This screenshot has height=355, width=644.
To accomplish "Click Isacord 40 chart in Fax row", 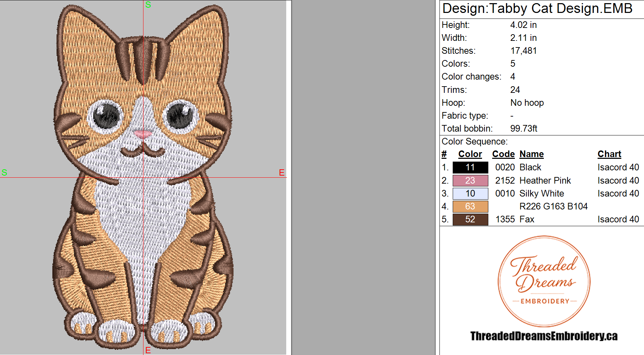I will point(618,219).
